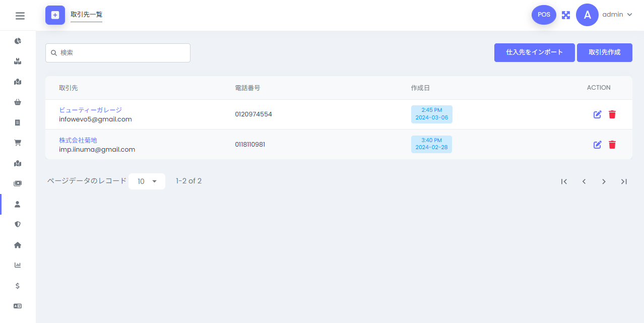The image size is (644, 323).
Task: Edit the ビューティーガレージ supplier
Action: coord(598,114)
